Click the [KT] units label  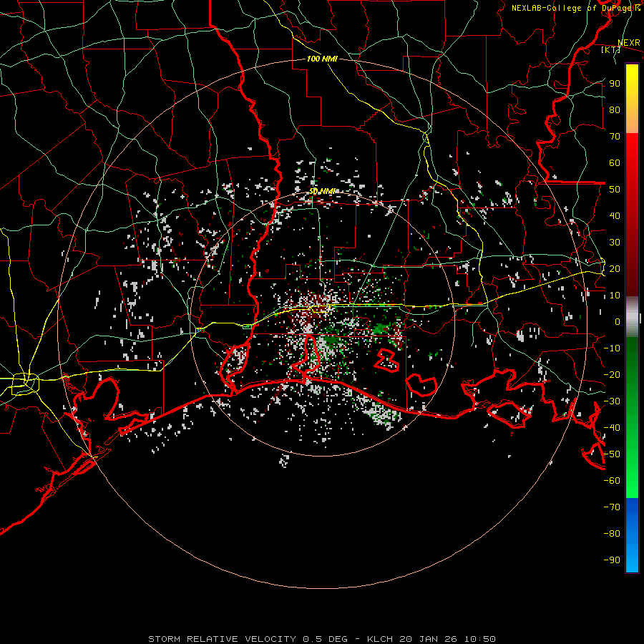click(611, 49)
